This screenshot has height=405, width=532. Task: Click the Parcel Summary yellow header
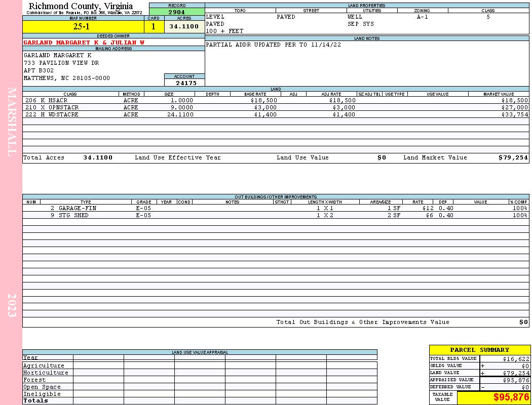click(x=479, y=350)
